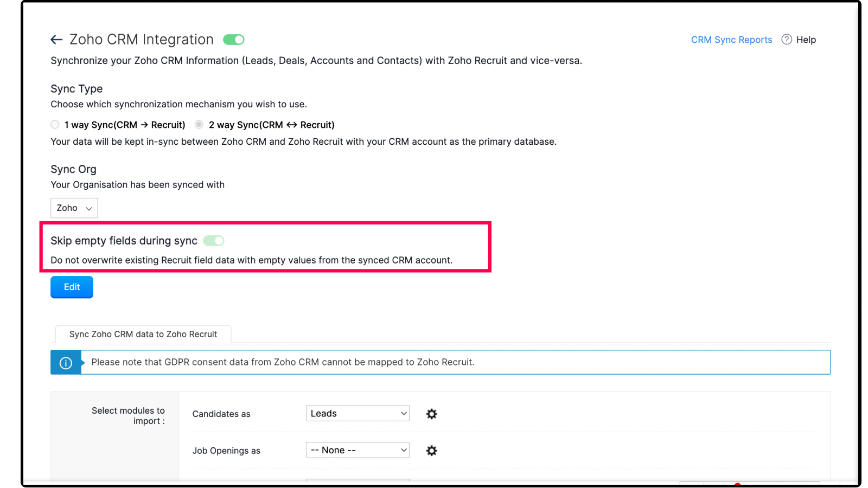Click the Select modules to import label
Image resolution: width=868 pixels, height=488 pixels.
coord(129,416)
